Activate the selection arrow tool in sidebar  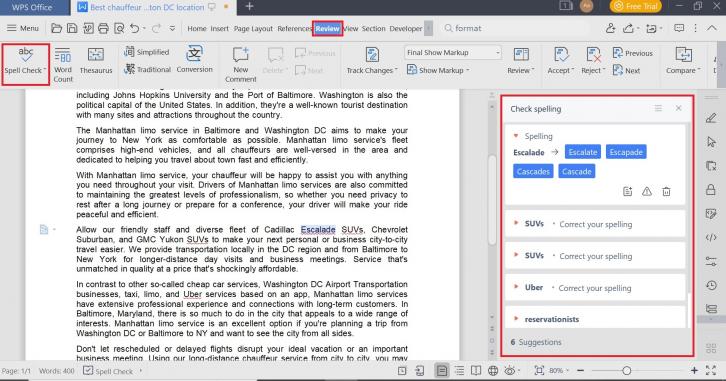[711, 142]
